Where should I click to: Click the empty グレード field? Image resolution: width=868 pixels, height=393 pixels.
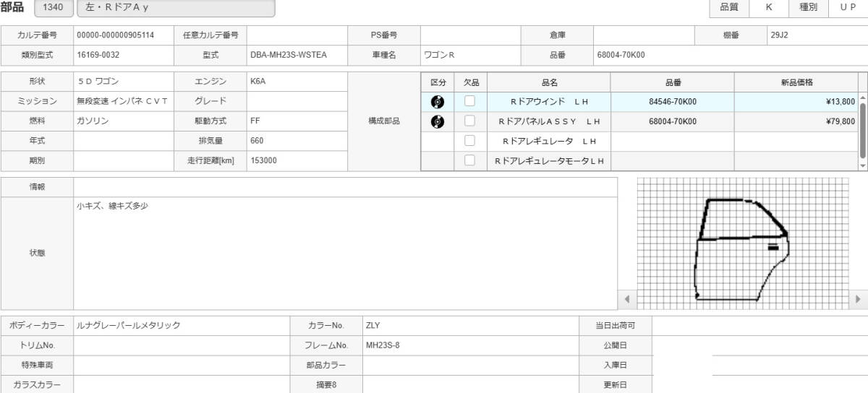tap(297, 101)
